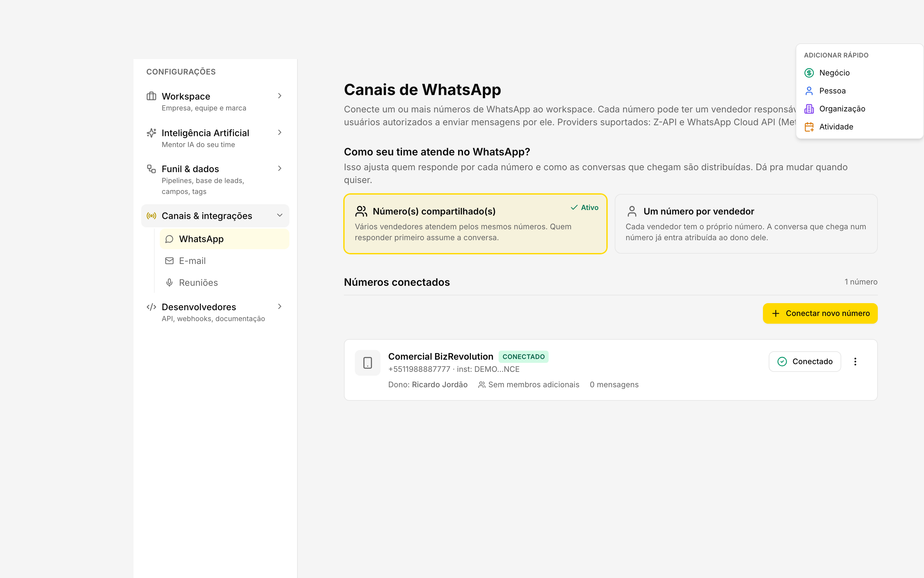924x578 pixels.
Task: Choose Atividade in Adicionar rápido menu
Action: click(x=859, y=127)
